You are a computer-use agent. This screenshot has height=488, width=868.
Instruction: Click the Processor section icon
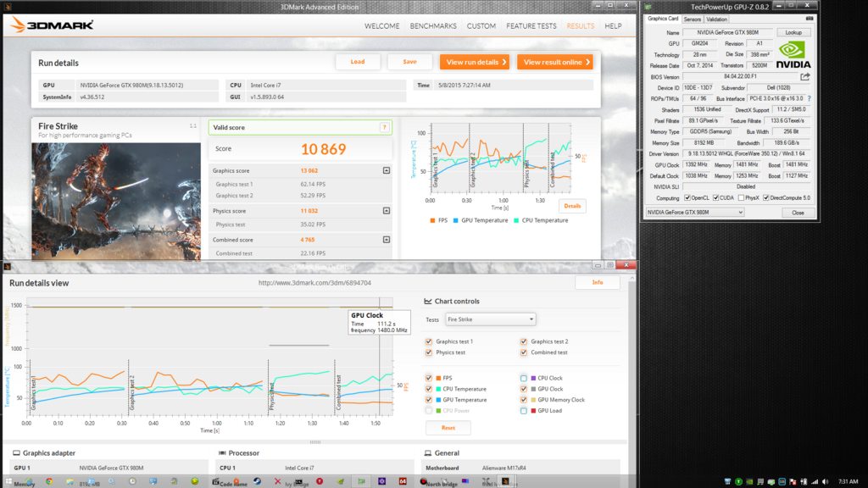(x=222, y=452)
